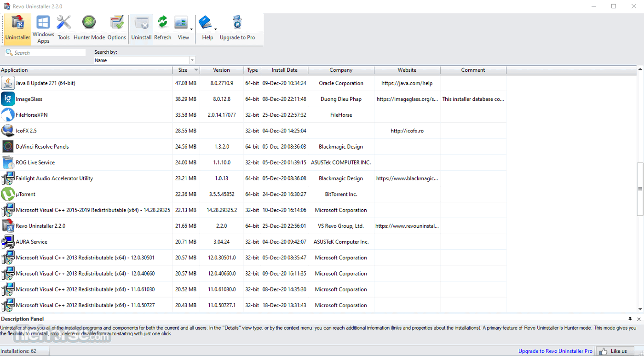Click the ASUSTek COMPUTER INC. company cell
This screenshot has width=644, height=356.
[x=341, y=162]
